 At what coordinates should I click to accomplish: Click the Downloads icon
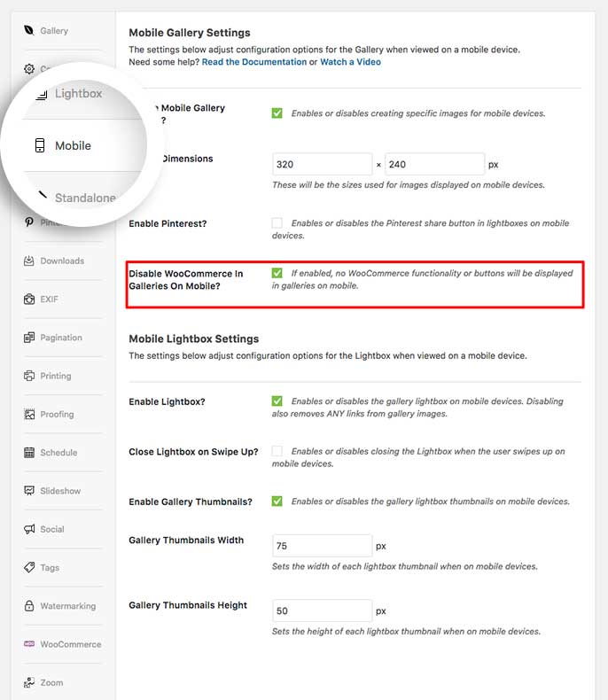[29, 261]
